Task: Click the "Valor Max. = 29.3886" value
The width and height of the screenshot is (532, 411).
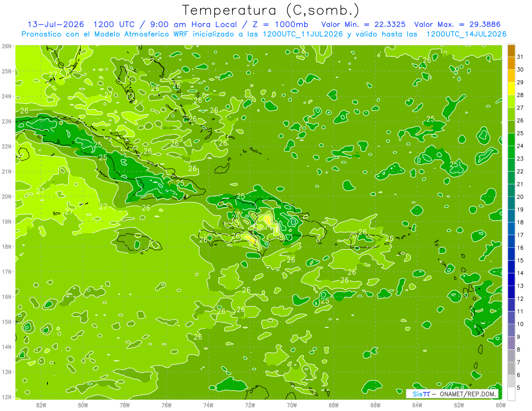Action: tap(458, 24)
